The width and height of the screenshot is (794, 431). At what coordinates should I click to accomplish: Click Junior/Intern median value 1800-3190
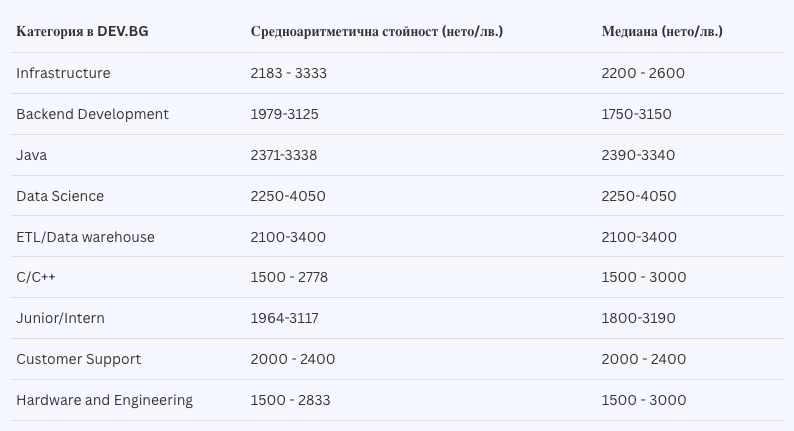pos(638,318)
